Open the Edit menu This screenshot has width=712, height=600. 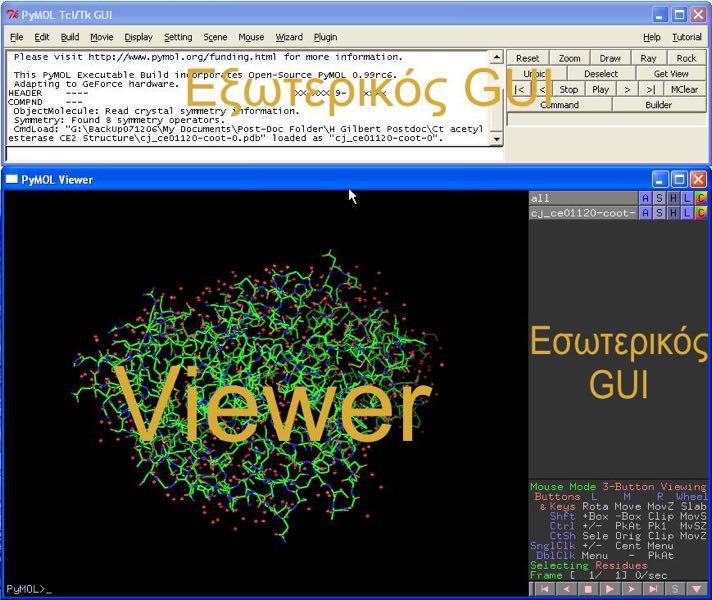tap(42, 37)
